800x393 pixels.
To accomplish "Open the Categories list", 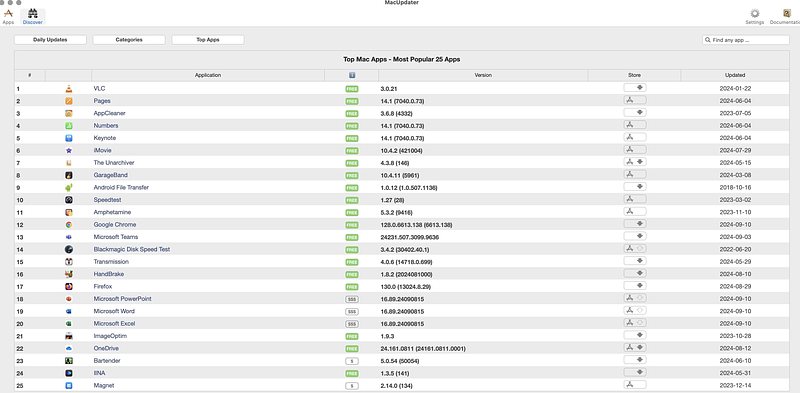I will [x=129, y=40].
